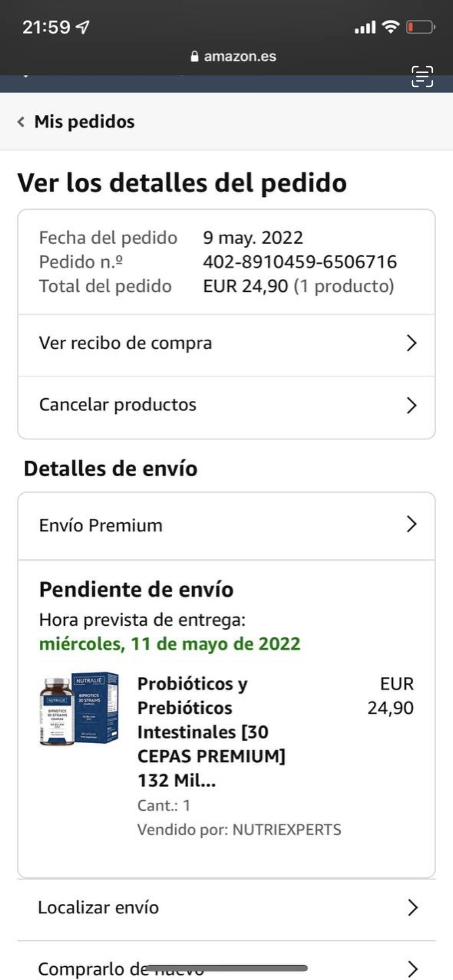Image resolution: width=453 pixels, height=980 pixels.
Task: Tap the Wi-Fi icon in the status bar
Action: [x=391, y=26]
